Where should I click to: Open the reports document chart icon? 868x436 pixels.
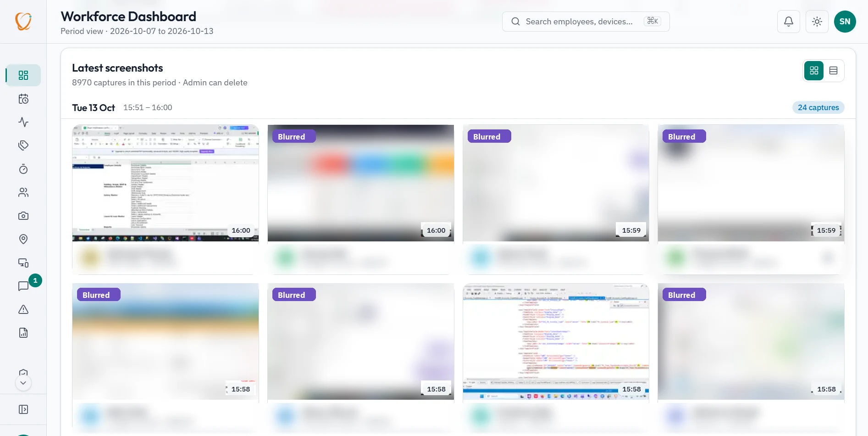[23, 333]
